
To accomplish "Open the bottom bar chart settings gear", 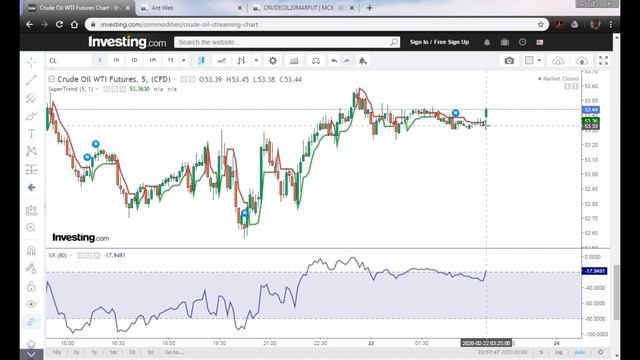I will [601, 352].
